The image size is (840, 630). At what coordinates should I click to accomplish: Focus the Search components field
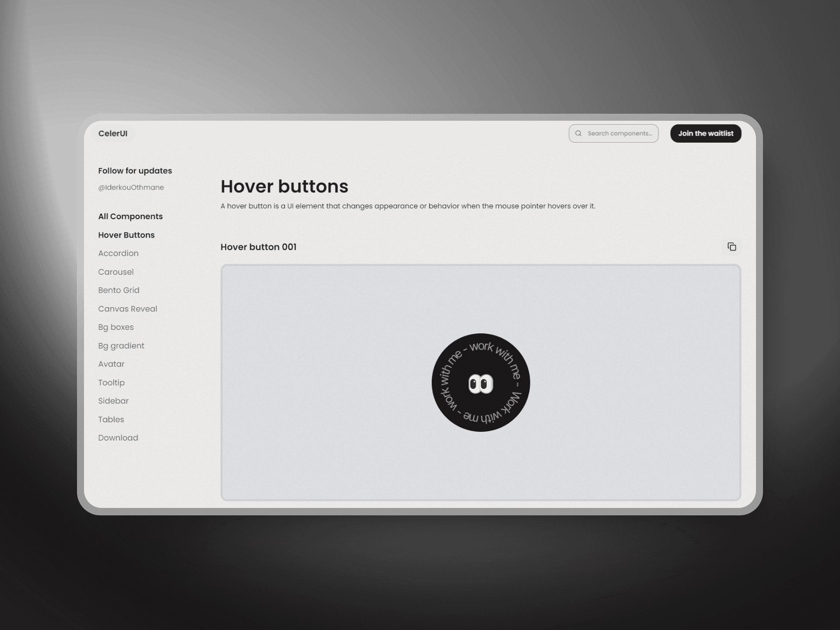click(x=613, y=133)
